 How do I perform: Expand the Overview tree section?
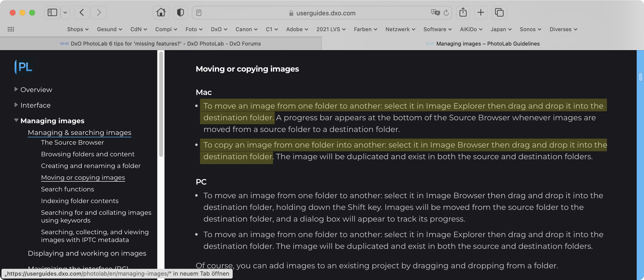(16, 89)
